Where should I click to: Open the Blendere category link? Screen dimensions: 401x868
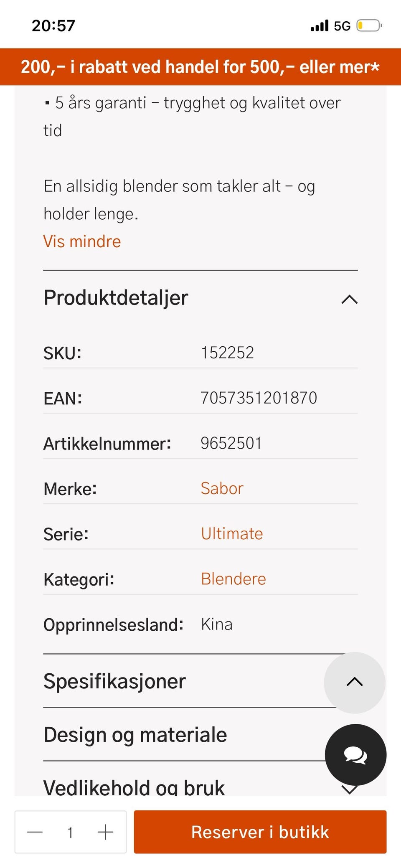[x=233, y=579]
